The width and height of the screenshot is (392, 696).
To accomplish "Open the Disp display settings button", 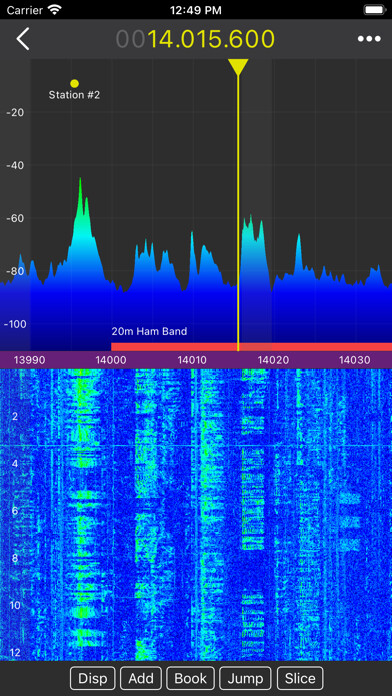I will [x=92, y=678].
